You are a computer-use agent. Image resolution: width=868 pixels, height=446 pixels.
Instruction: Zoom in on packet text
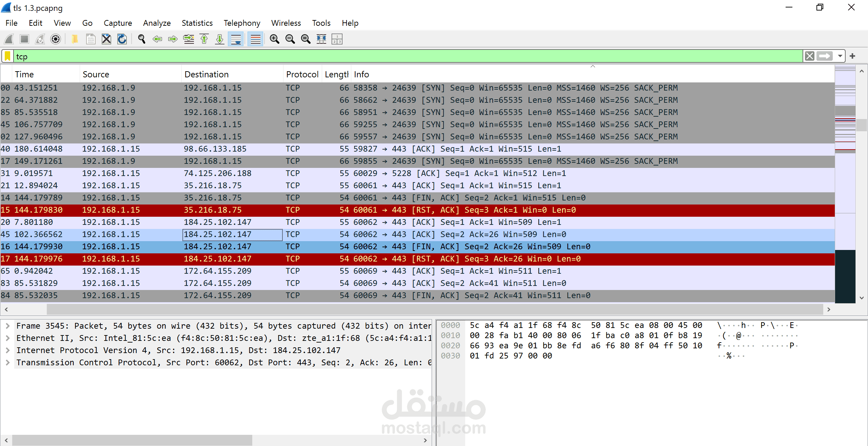point(274,39)
